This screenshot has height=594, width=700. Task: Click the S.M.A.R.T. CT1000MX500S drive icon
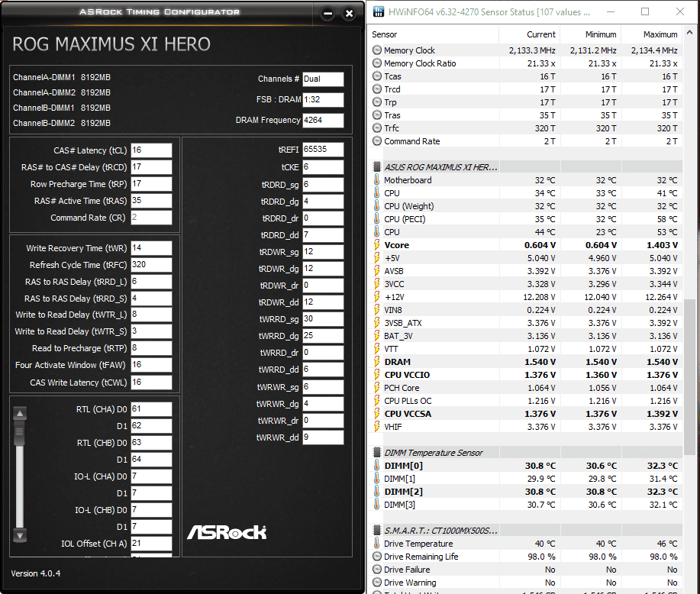pos(377,530)
